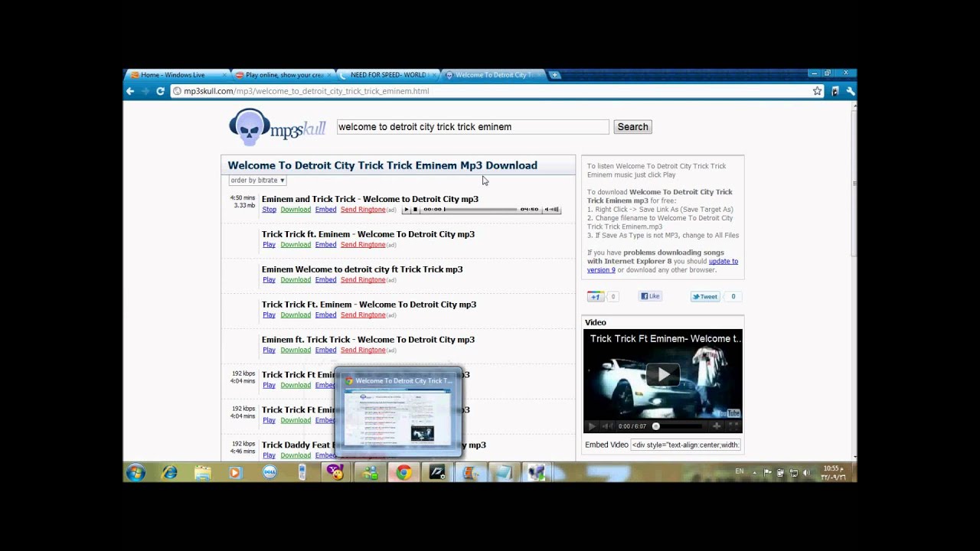Click the Embed Video code field
980x551 pixels.
pyautogui.click(x=685, y=445)
